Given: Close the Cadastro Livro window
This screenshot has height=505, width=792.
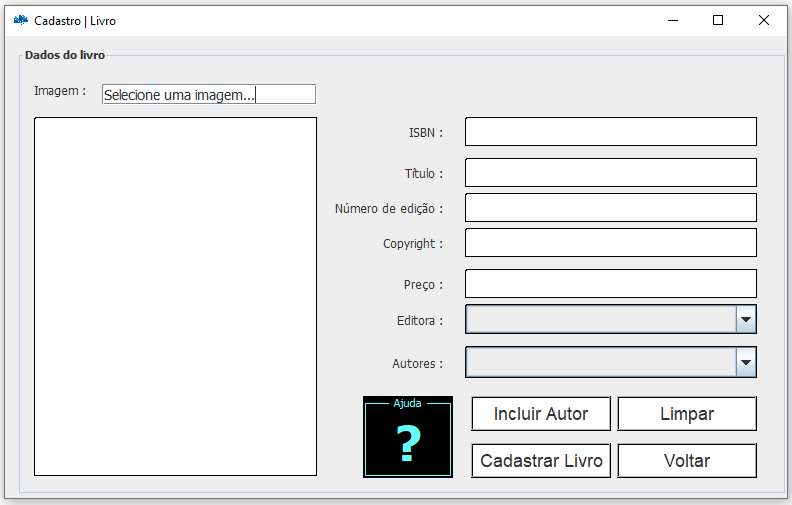Looking at the screenshot, I should (x=764, y=20).
